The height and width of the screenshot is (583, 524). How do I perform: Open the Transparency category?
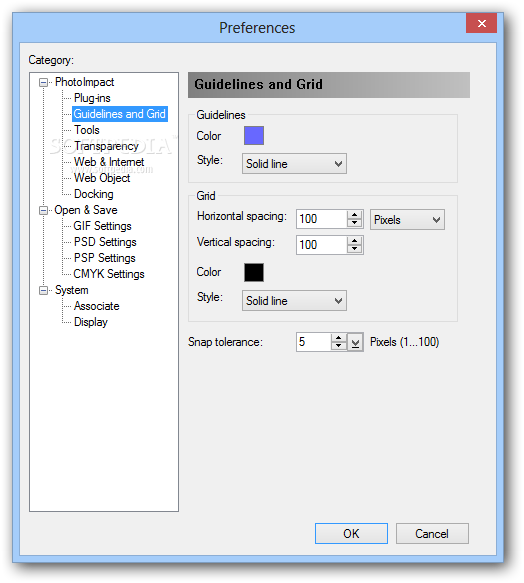106,146
